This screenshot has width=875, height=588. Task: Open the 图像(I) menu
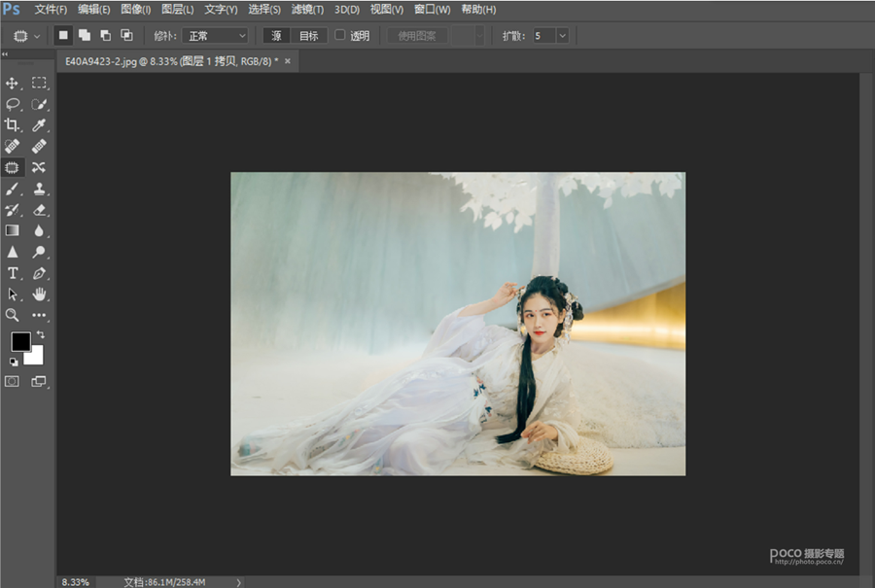(x=135, y=10)
